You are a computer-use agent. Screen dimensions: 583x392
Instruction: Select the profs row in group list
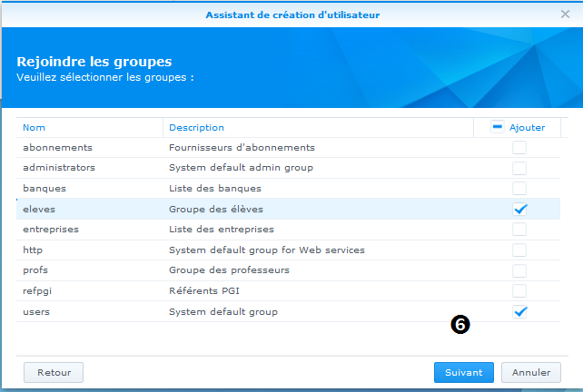pos(288,270)
